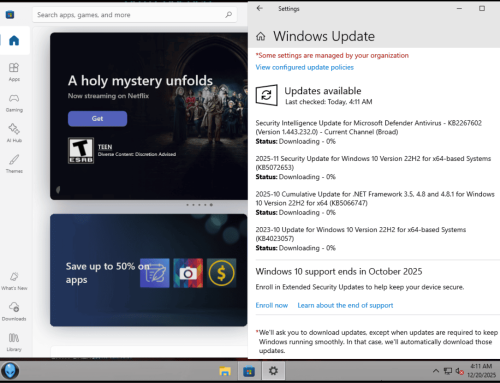The image size is (500, 383).
Task: Open the camera app icon in sale banner
Action: coord(188,273)
